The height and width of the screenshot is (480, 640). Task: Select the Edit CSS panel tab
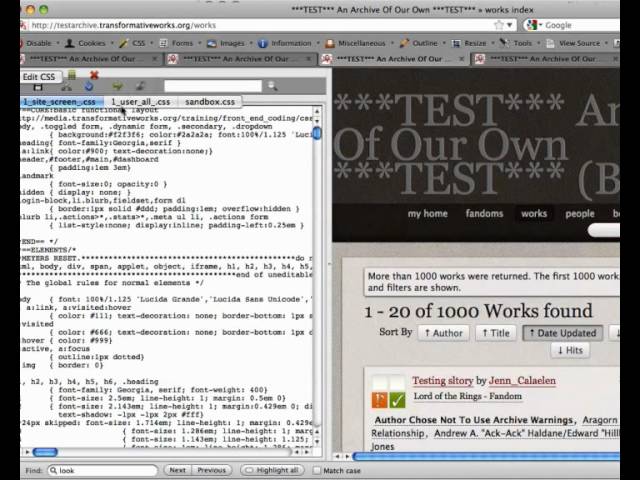(x=40, y=77)
